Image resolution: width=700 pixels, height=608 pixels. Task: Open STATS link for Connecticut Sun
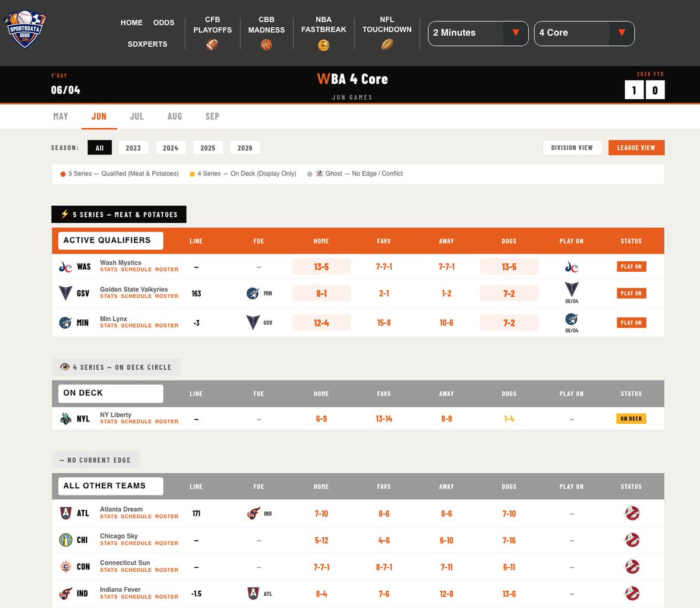point(108,570)
